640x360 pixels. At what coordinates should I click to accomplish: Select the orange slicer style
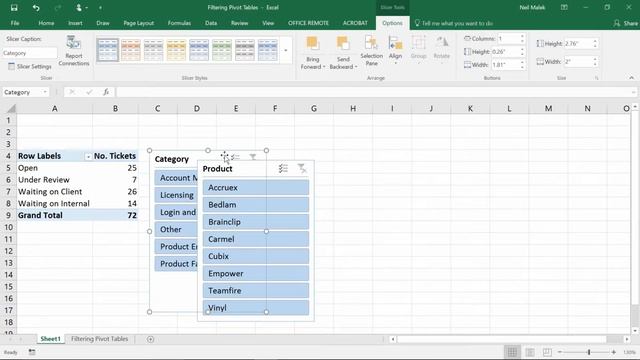pyautogui.click(x=131, y=50)
